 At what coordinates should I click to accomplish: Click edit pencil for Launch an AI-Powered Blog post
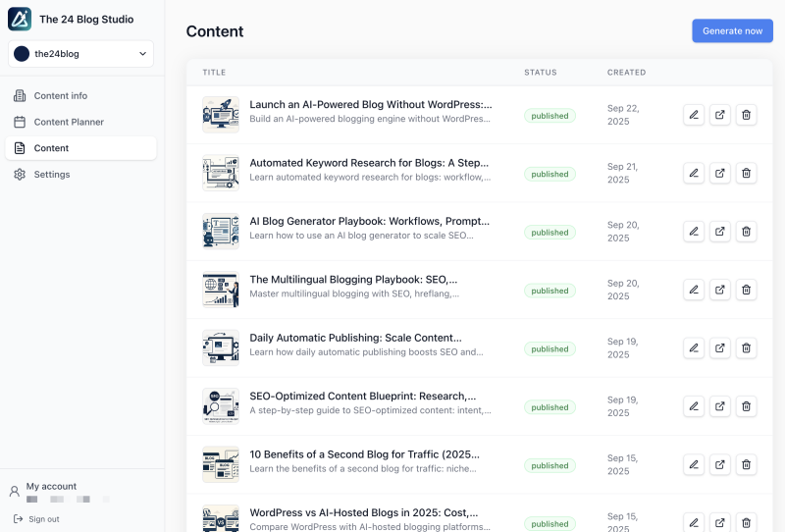tap(694, 115)
